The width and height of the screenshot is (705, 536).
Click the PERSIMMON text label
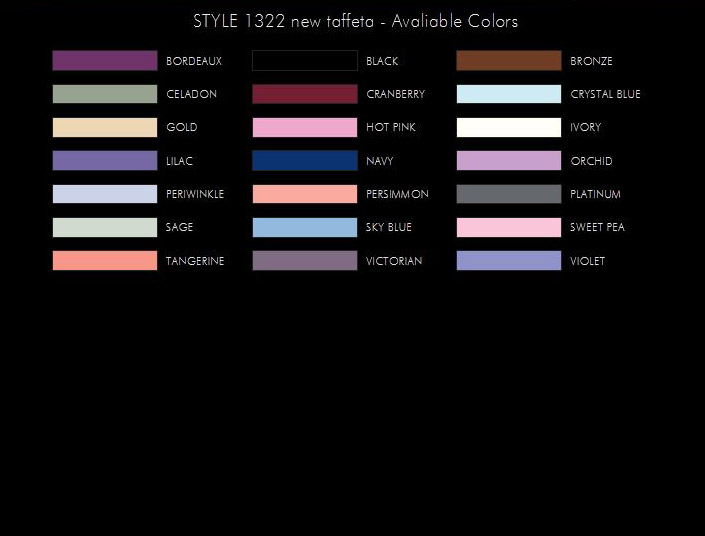tap(397, 194)
